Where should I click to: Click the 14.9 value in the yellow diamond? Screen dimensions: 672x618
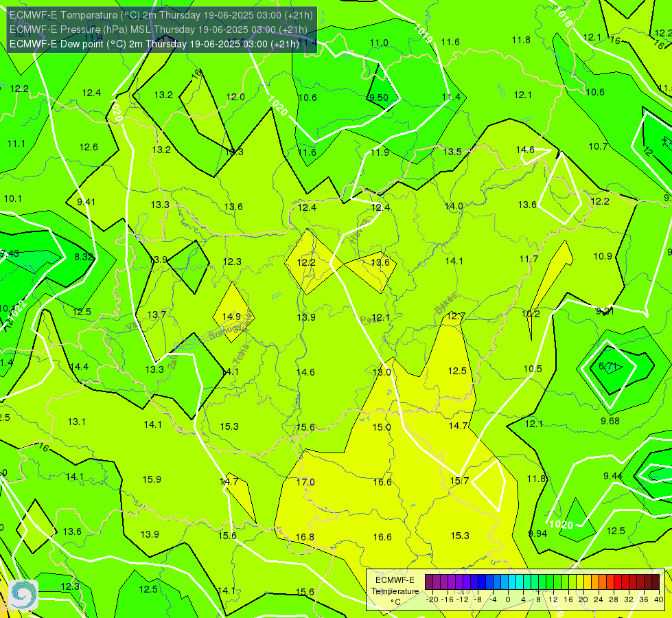231,317
